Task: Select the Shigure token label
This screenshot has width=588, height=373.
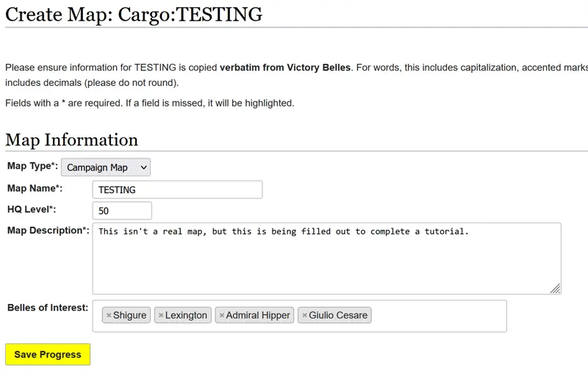Action: 130,316
